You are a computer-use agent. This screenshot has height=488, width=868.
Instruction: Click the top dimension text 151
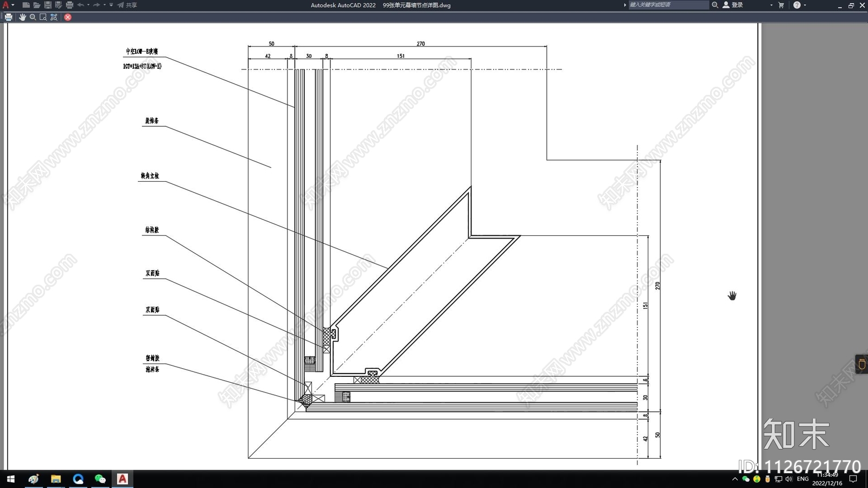pos(400,56)
